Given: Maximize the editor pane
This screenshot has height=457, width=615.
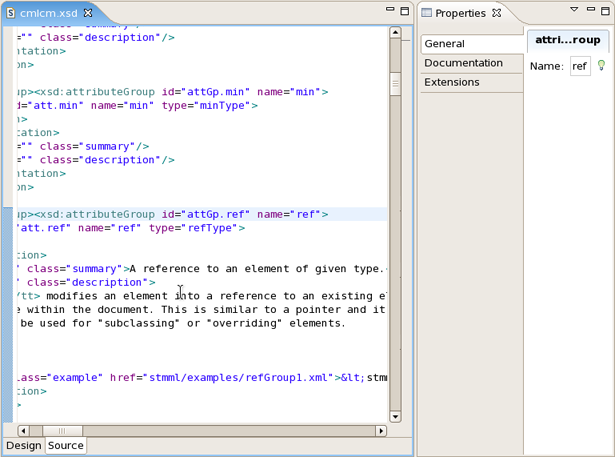Looking at the screenshot, I should click(x=404, y=11).
